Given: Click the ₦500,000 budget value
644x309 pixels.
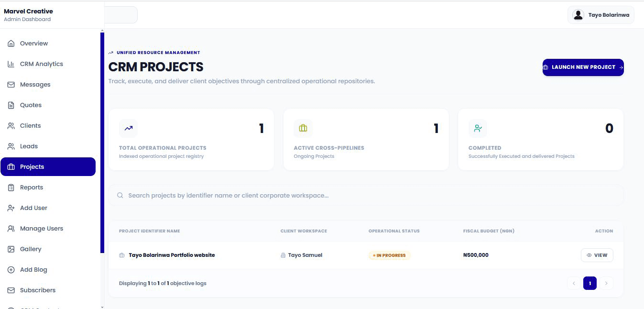Looking at the screenshot, I should pyautogui.click(x=476, y=255).
